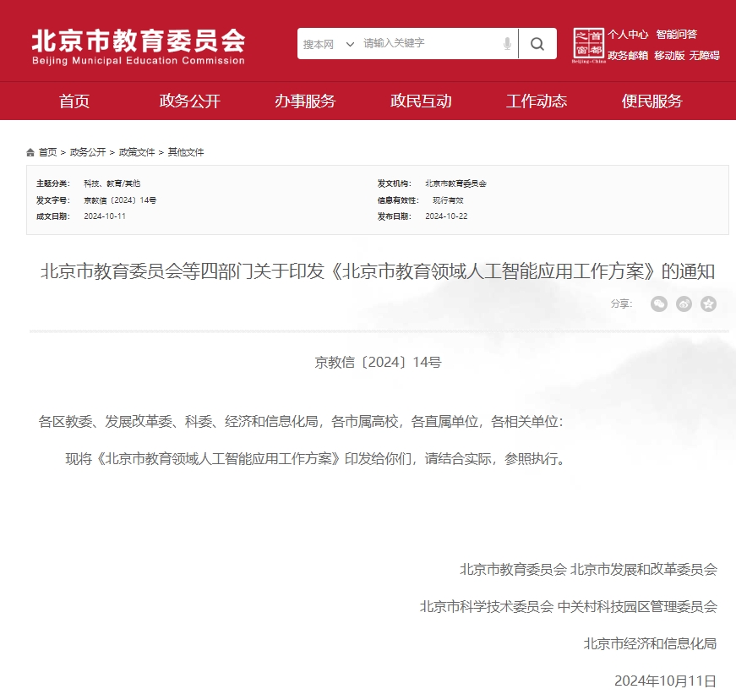This screenshot has width=736, height=700.
Task: Open the 个人中心 link
Action: point(628,35)
